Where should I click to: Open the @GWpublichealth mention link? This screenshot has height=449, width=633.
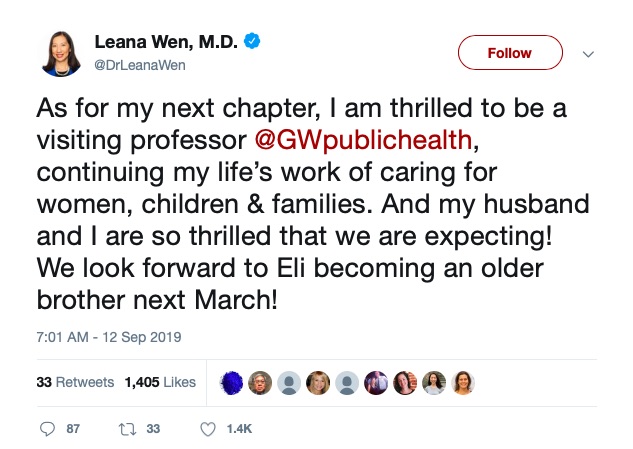363,140
